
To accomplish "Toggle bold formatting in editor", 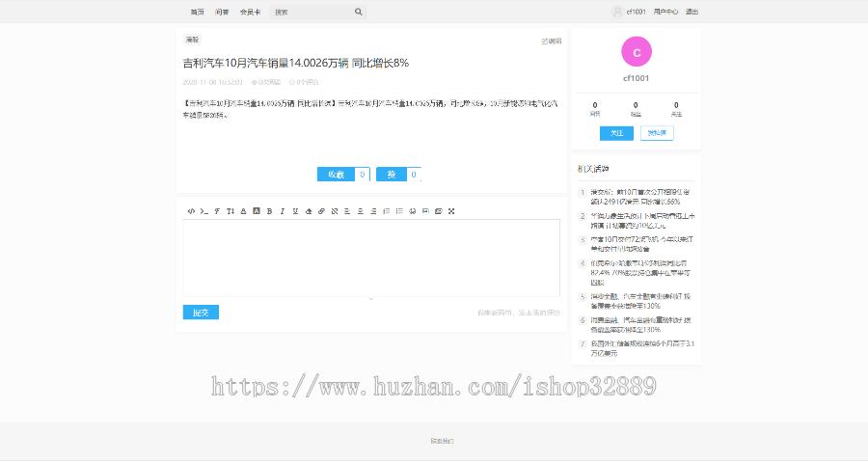I will pos(270,211).
